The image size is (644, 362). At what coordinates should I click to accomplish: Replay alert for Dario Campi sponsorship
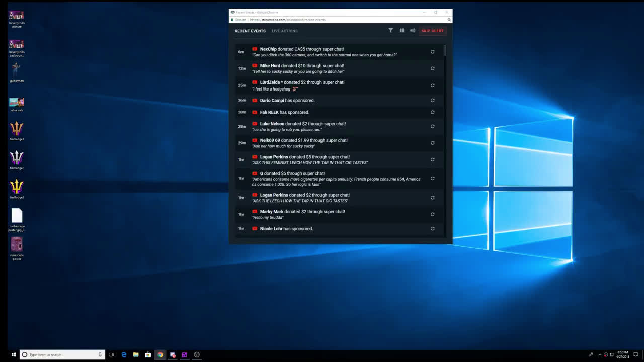pos(432,100)
